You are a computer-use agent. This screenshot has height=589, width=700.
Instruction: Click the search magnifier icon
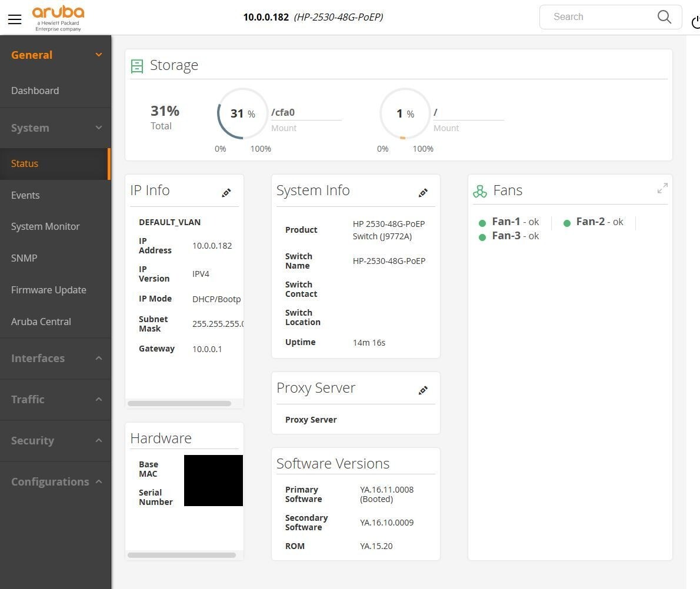click(664, 17)
